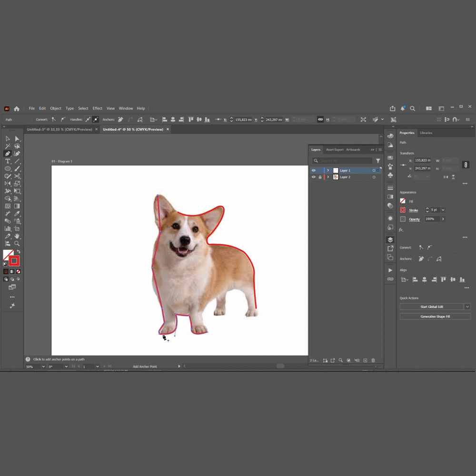Open stroke weight dropdown
The image size is (476, 476).
[443, 210]
